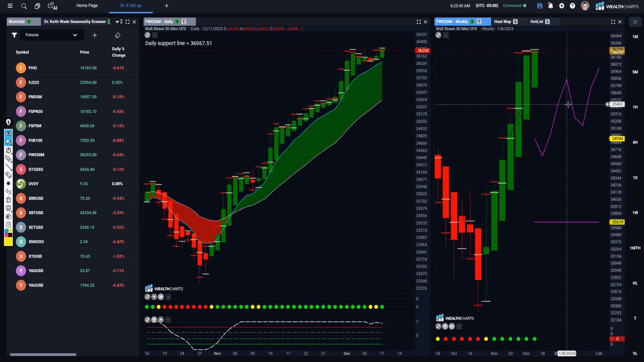
Task: Select the hidden stopwatch drawing tool
Action: 8,150
